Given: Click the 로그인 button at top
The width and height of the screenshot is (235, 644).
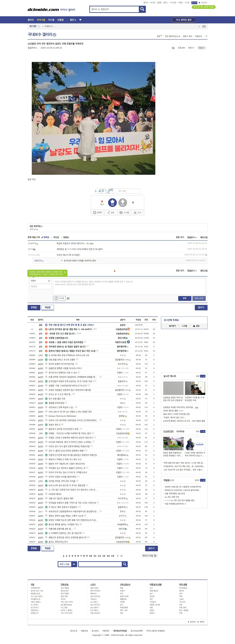Looking at the screenshot, I should pyautogui.click(x=195, y=2).
